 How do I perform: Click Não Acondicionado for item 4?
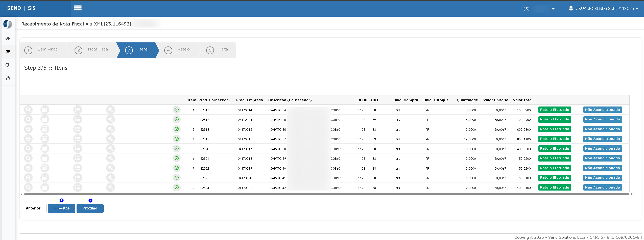pos(603,139)
